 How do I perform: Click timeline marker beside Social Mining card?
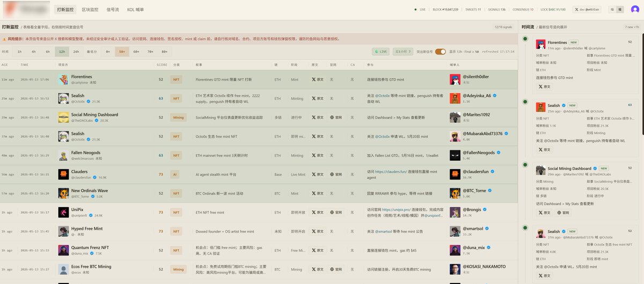pos(525,165)
